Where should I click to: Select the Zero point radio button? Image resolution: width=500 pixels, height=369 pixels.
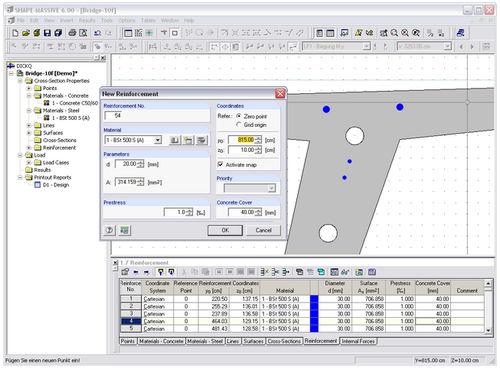click(x=239, y=116)
